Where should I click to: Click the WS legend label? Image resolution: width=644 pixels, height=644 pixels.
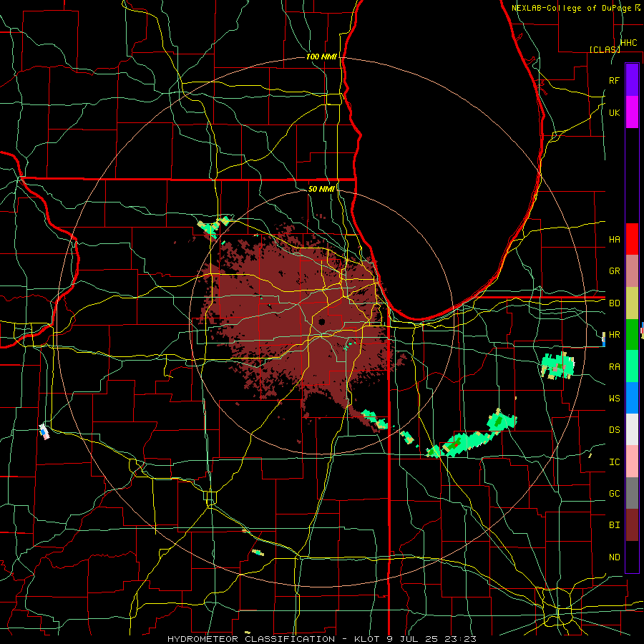click(614, 398)
